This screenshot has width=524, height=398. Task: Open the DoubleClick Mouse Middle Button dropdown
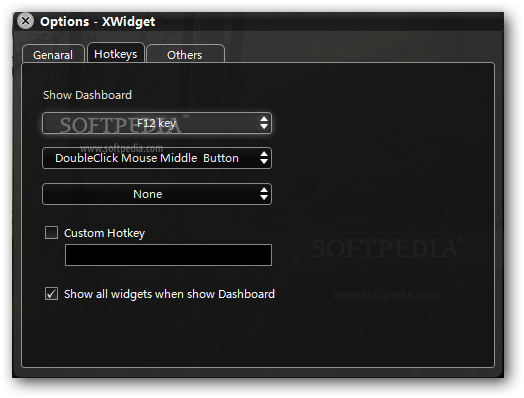[x=157, y=158]
